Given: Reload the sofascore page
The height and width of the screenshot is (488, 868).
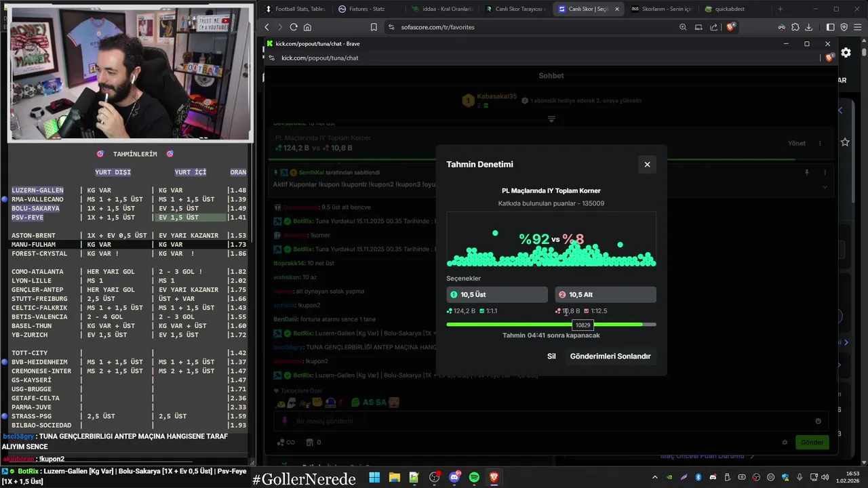Looking at the screenshot, I should pyautogui.click(x=294, y=27).
